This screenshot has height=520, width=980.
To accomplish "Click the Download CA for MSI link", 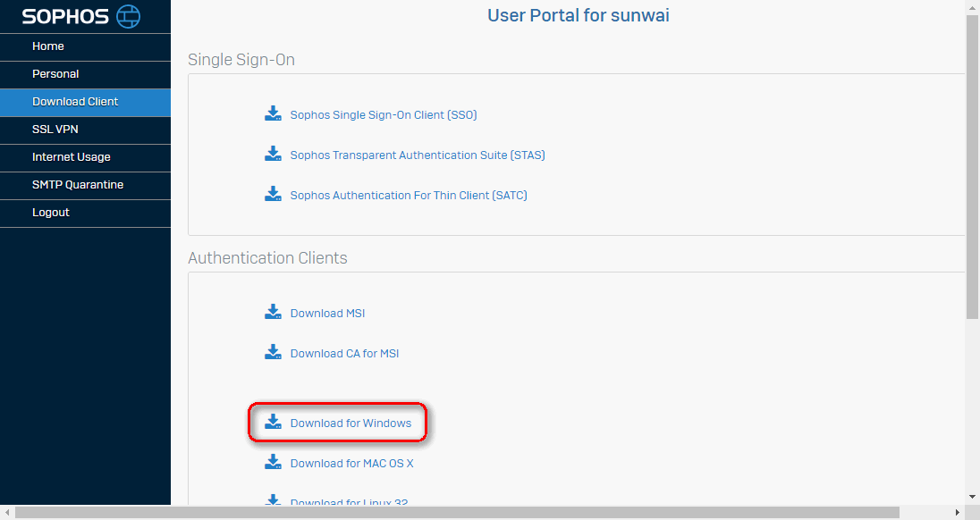I will pyautogui.click(x=344, y=353).
